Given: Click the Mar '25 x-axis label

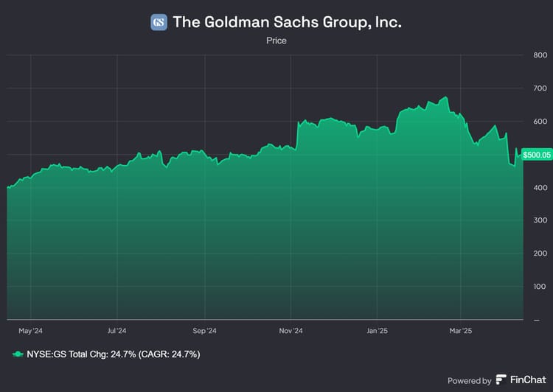Looking at the screenshot, I should click(x=460, y=331).
